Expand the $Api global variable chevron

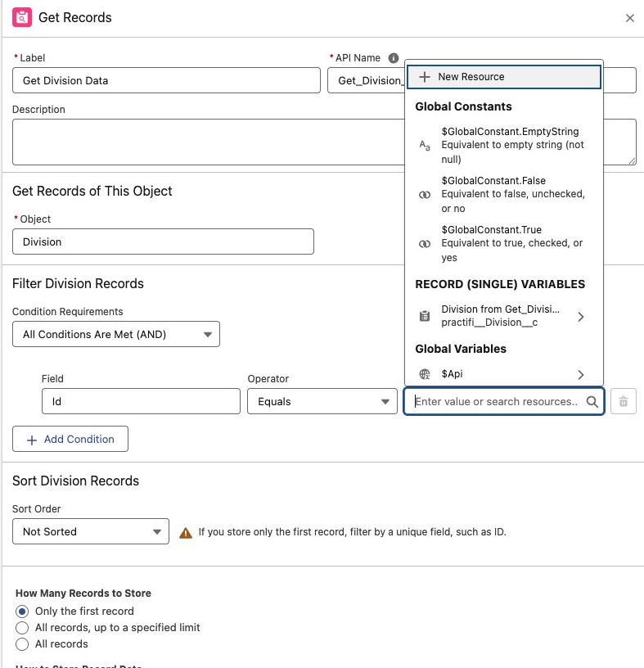[581, 374]
